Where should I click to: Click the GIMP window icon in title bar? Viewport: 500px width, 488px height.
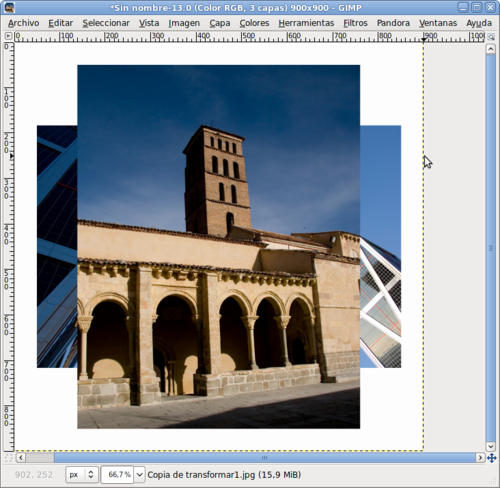pos(10,7)
